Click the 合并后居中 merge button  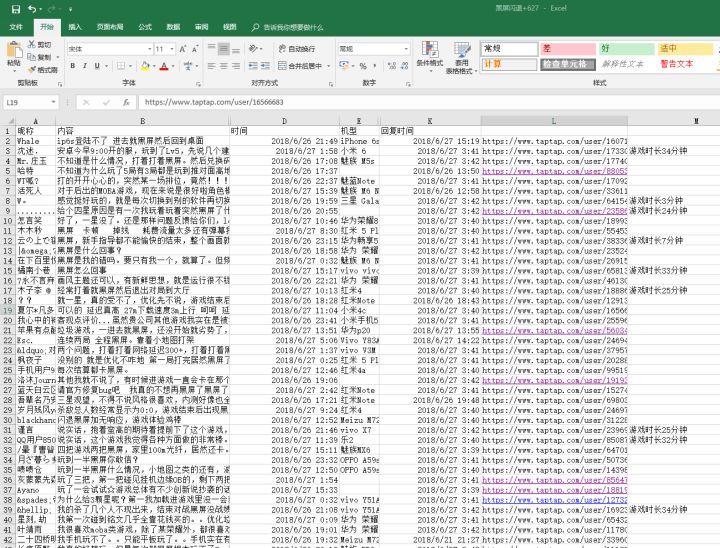(x=300, y=66)
